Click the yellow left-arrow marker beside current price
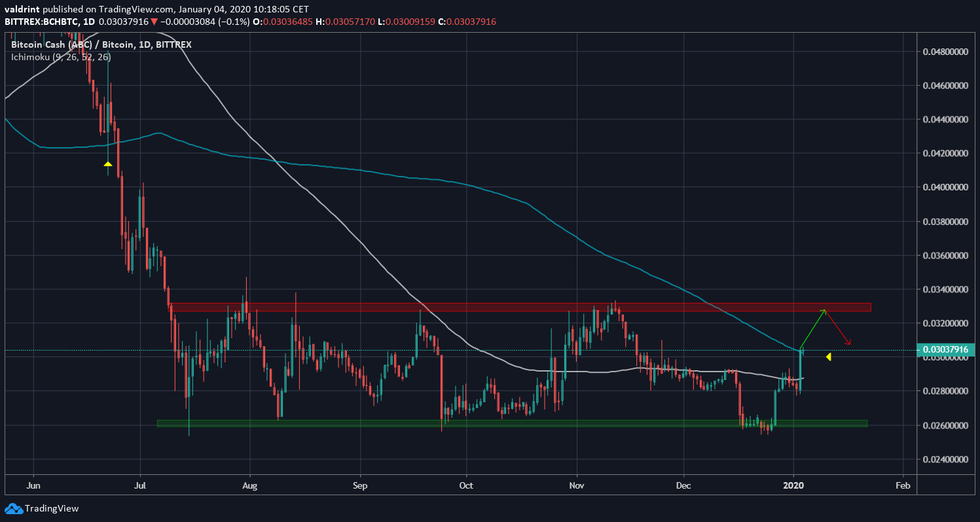The height and width of the screenshot is (522, 980). (x=829, y=357)
